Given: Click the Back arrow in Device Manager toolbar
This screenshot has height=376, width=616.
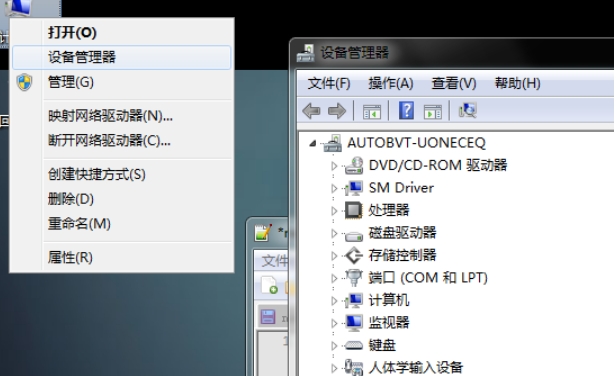Looking at the screenshot, I should (x=312, y=111).
